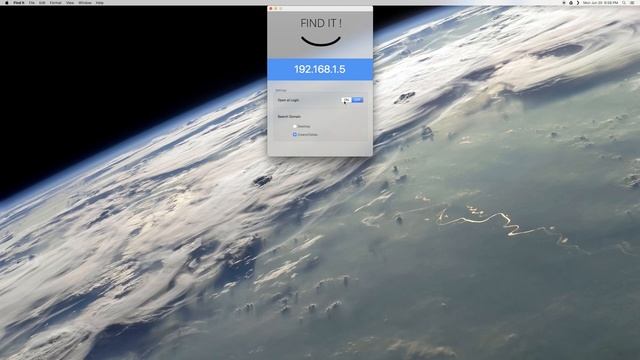Open the Apple menu
Image resolution: width=640 pixels, height=360 pixels.
point(7,2)
